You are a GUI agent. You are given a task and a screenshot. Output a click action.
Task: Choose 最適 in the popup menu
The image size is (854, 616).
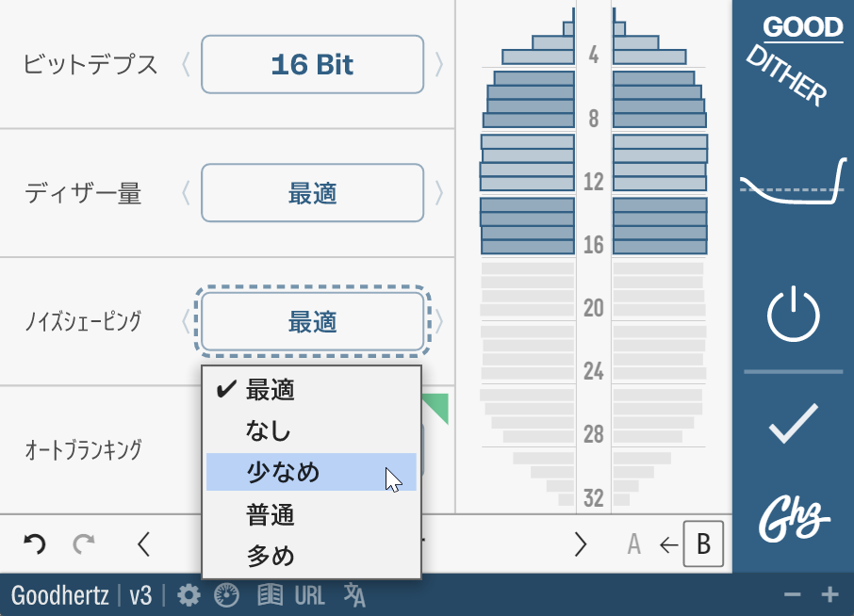pyautogui.click(x=311, y=390)
